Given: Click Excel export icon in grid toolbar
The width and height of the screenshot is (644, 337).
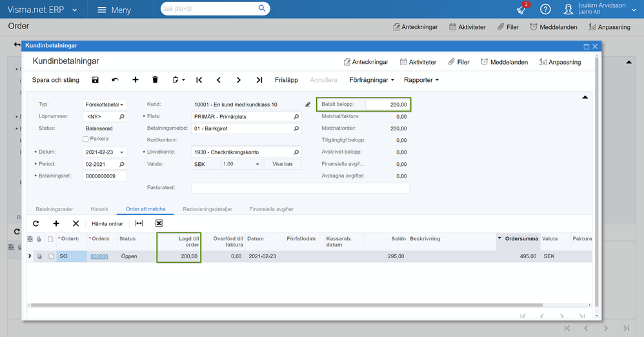Looking at the screenshot, I should point(159,223).
